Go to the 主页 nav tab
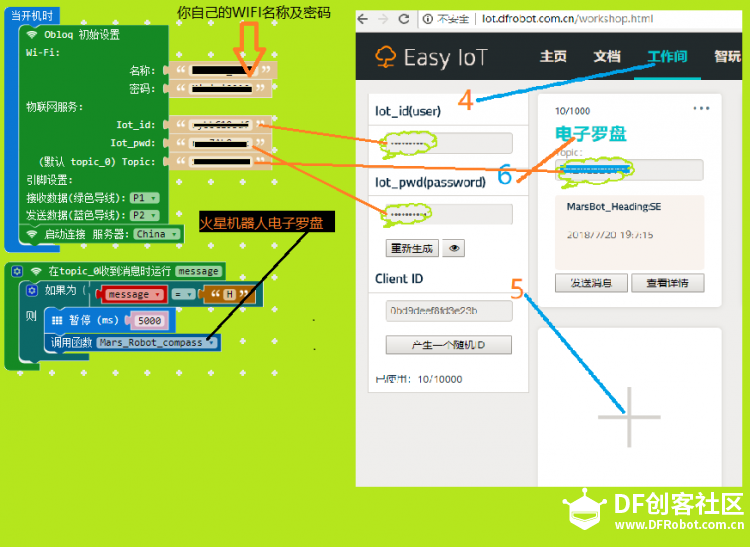Viewport: 750px width, 547px height. 553,57
